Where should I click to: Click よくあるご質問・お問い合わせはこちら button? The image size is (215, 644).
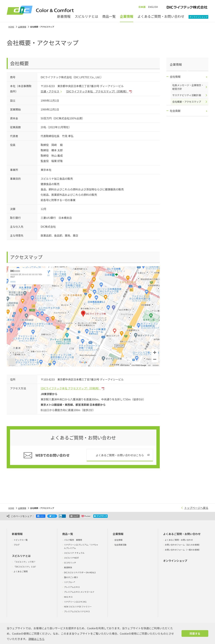pos(120,455)
